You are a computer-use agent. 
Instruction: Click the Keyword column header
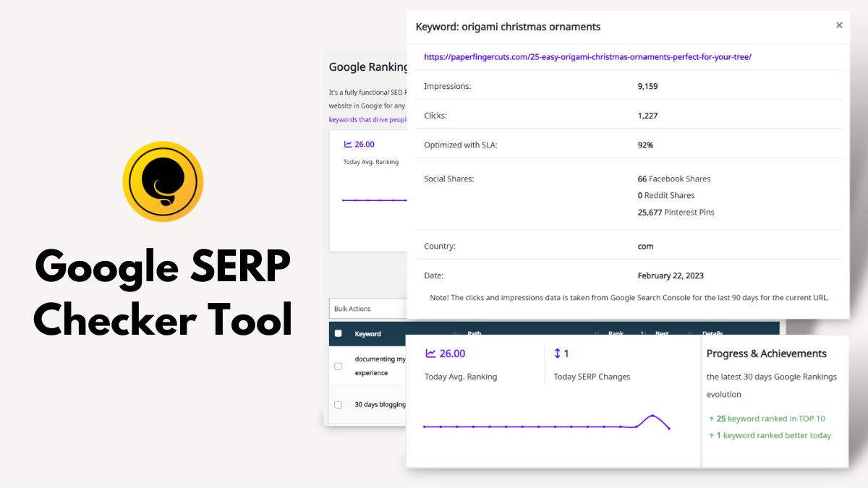367,334
